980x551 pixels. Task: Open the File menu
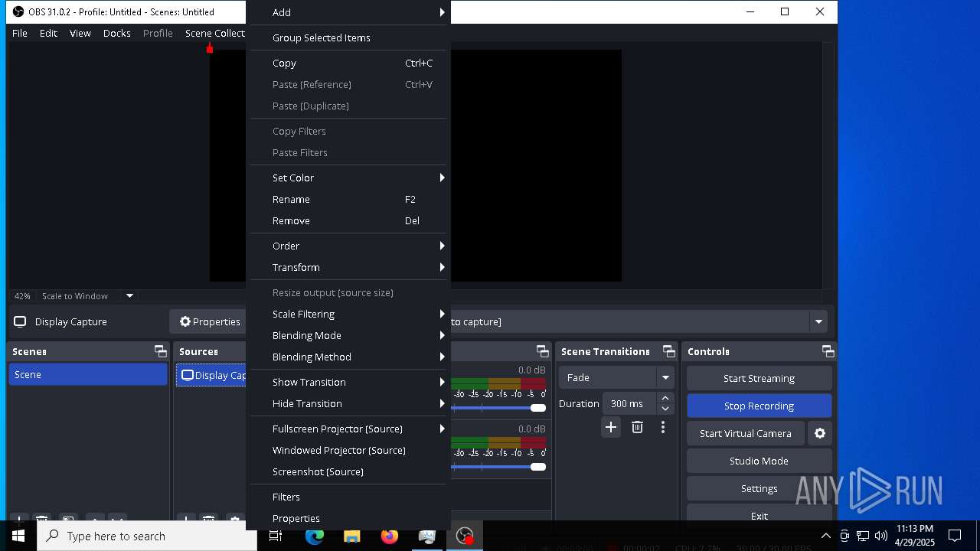20,33
